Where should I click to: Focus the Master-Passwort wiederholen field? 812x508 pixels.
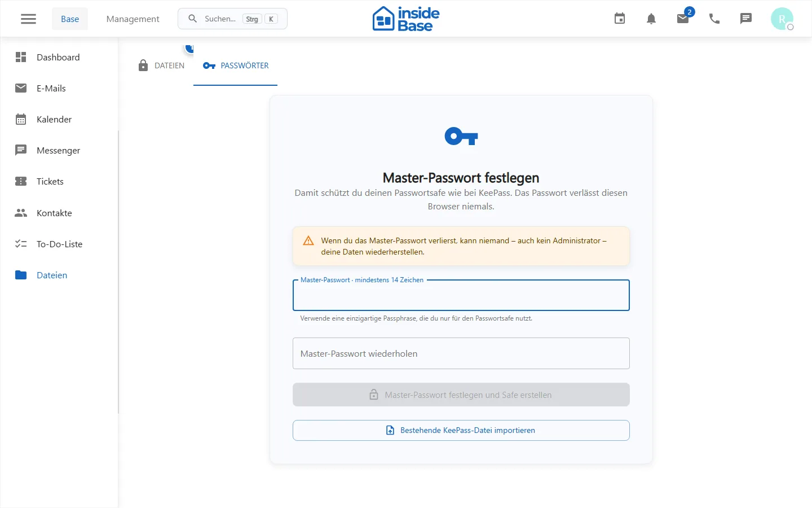coord(461,353)
